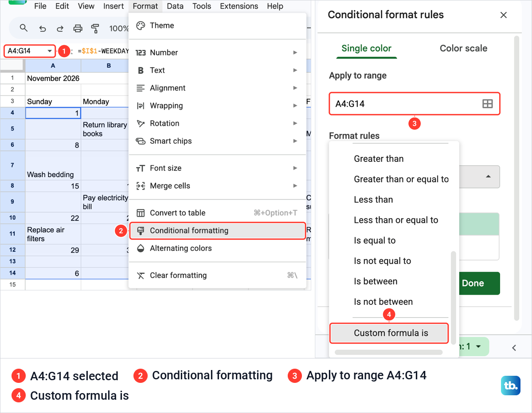
Task: Select Conditional formatting menu entry
Action: [217, 230]
